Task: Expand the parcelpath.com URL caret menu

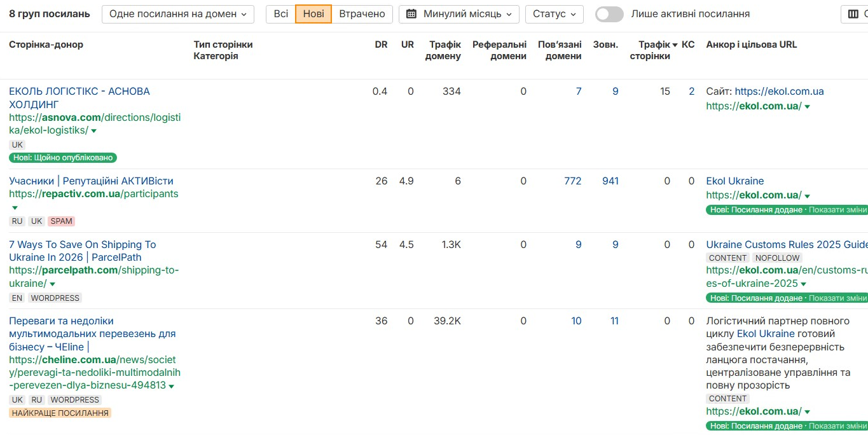Action: point(53,284)
